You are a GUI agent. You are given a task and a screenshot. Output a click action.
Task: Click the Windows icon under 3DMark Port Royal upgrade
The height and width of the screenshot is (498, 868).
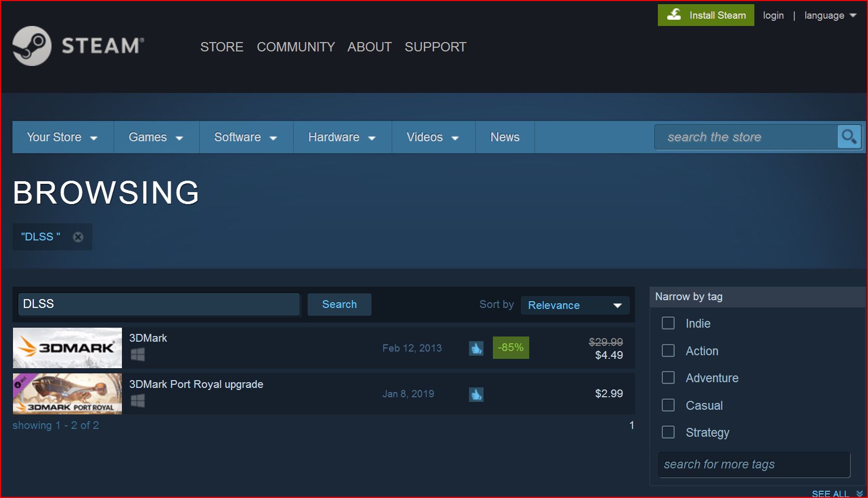(137, 401)
